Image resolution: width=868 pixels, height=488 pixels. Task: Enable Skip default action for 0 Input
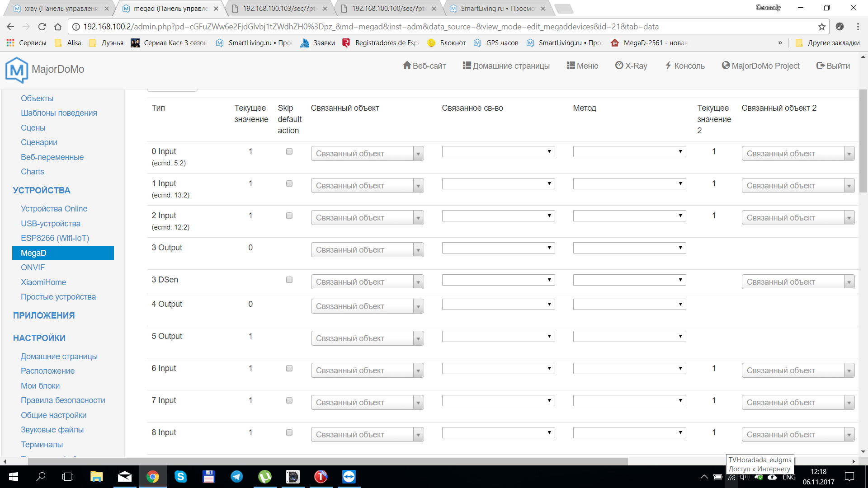pyautogui.click(x=289, y=152)
